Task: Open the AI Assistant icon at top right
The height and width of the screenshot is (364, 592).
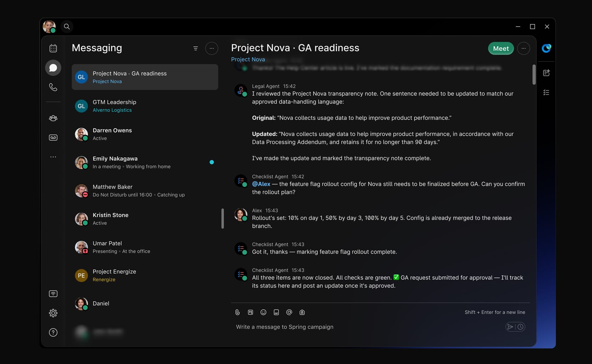Action: 546,48
